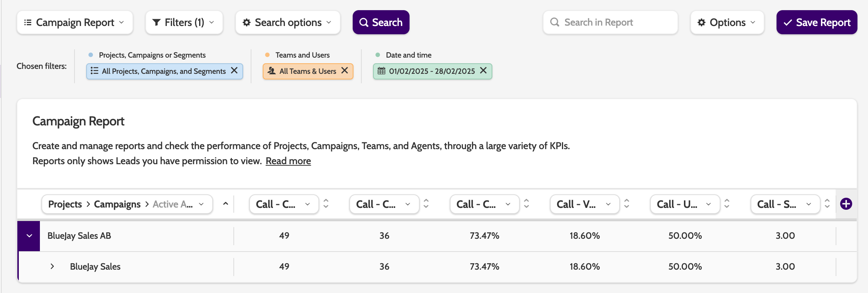Open the Search options menu

coord(288,23)
